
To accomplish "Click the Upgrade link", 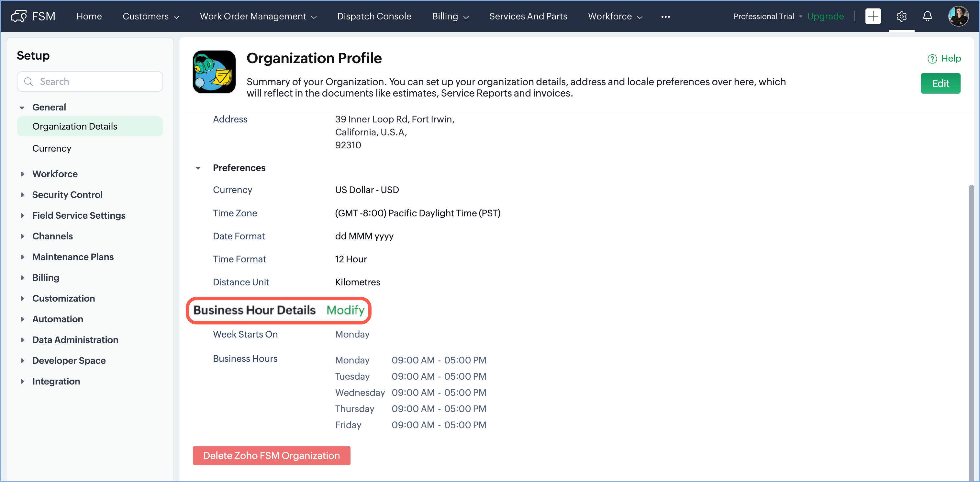I will pos(825,17).
